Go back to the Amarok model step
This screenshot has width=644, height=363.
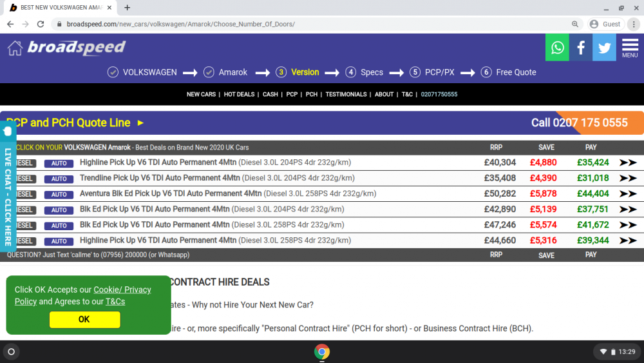[x=225, y=72]
